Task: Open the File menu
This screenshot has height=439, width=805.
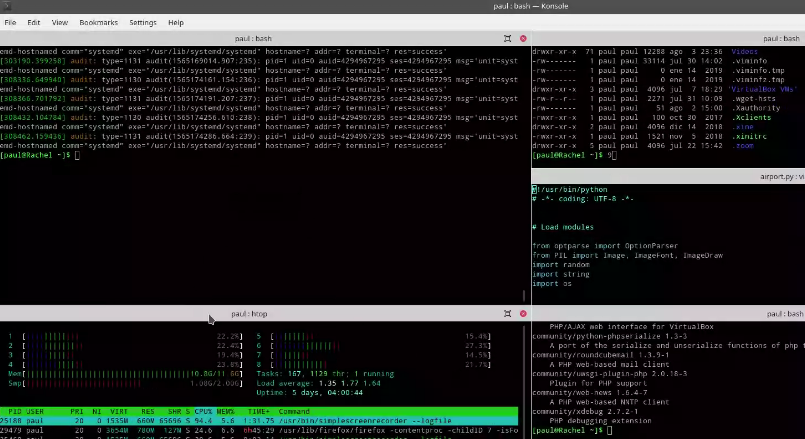Action: click(10, 23)
